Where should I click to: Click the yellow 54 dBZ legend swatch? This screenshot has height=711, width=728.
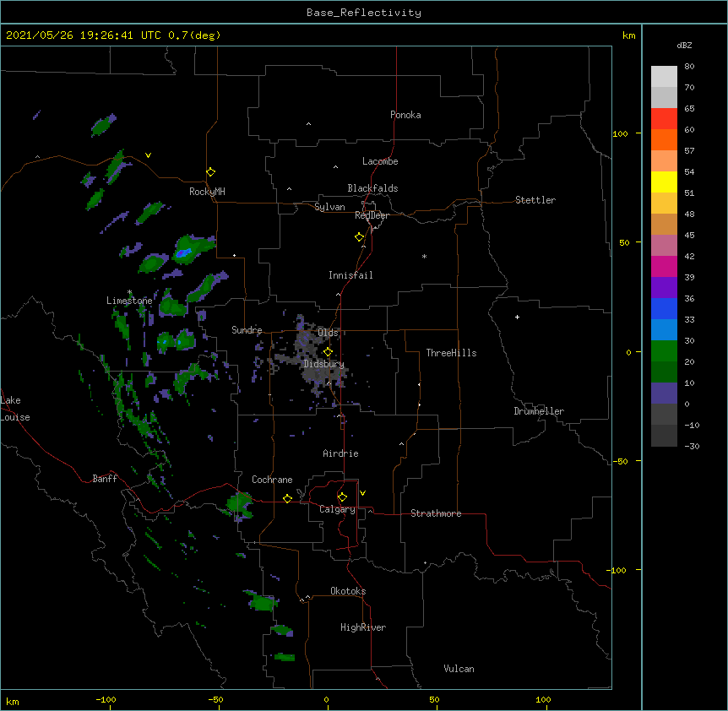click(664, 182)
